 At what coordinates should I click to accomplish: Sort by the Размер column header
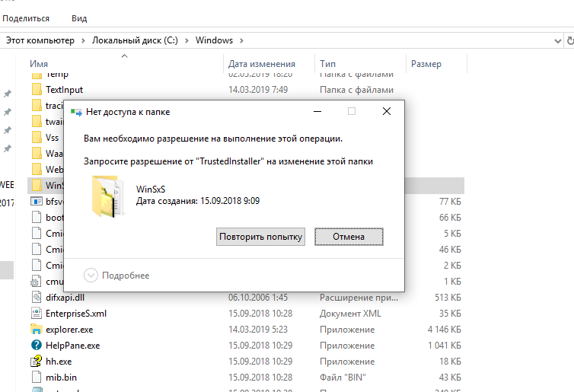point(426,64)
